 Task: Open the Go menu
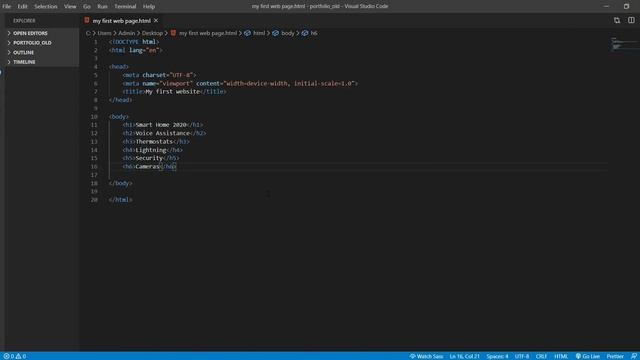[x=87, y=7]
